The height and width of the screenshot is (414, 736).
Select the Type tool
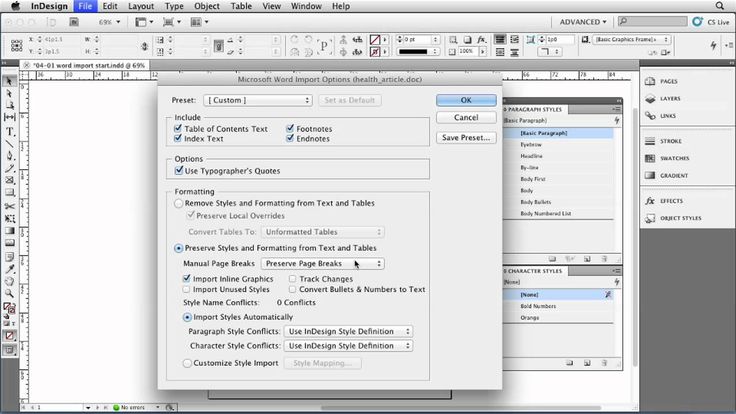(9, 131)
